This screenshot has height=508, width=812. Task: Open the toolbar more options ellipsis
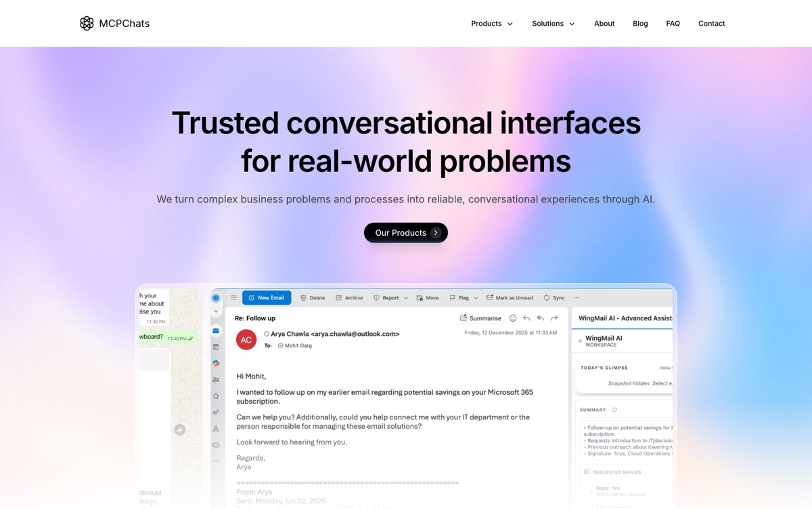point(577,297)
